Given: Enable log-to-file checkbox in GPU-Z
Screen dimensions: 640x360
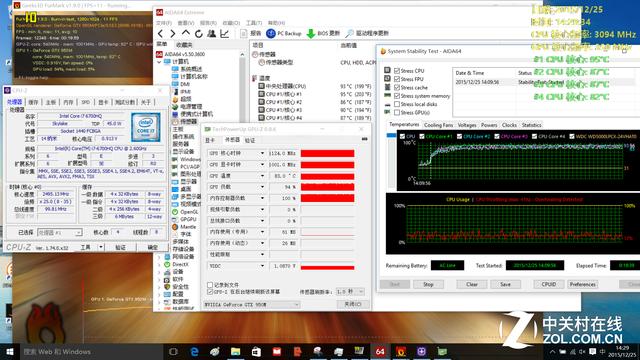Looking at the screenshot, I should coord(210,285).
